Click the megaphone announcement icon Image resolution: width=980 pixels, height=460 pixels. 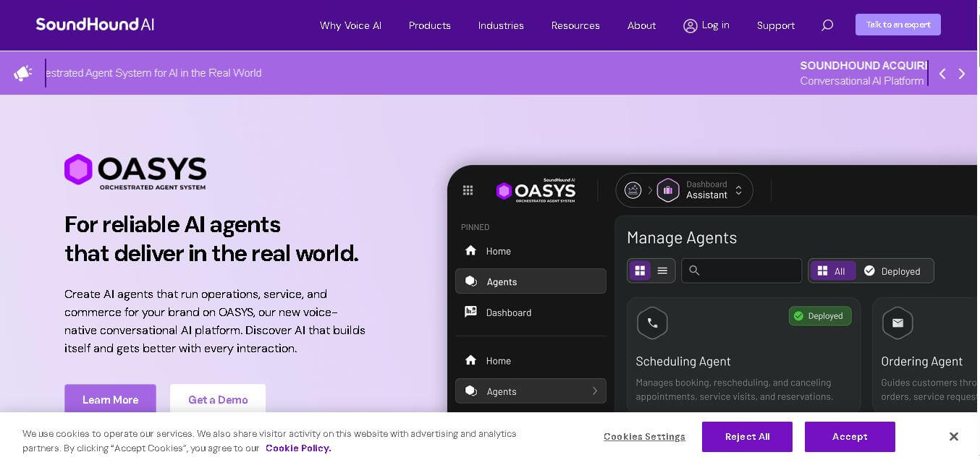[23, 73]
